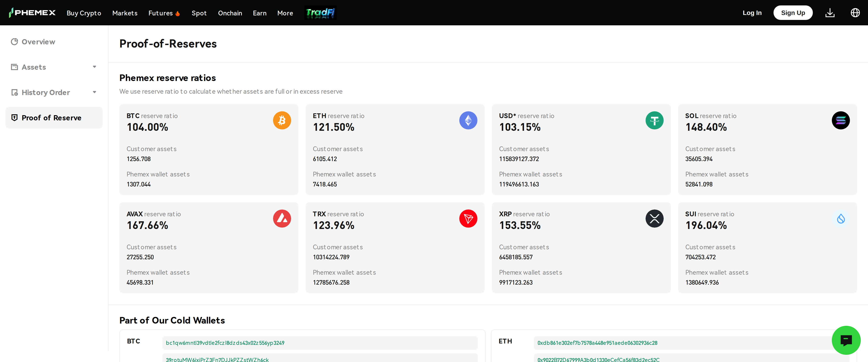
Task: Select Overview in the sidebar
Action: tap(54, 41)
